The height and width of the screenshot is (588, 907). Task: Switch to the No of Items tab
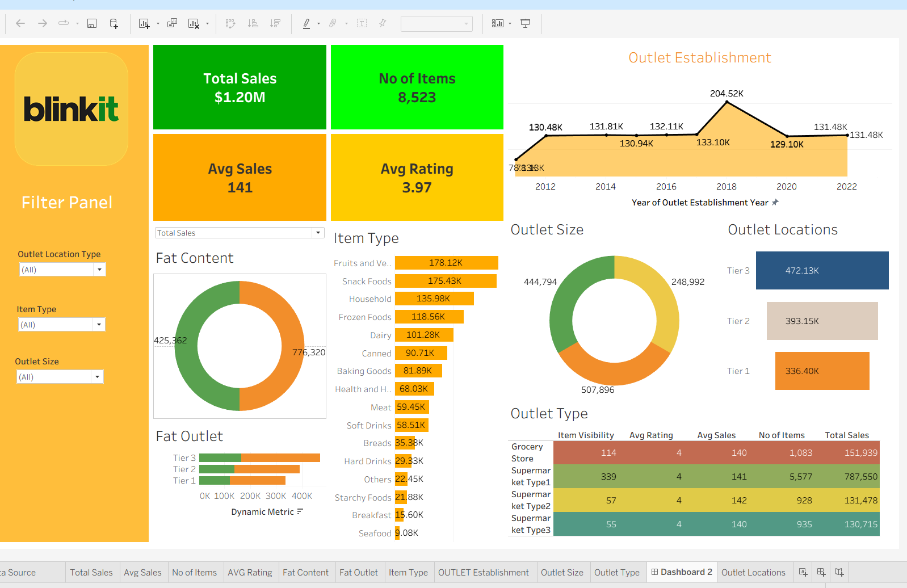[195, 572]
